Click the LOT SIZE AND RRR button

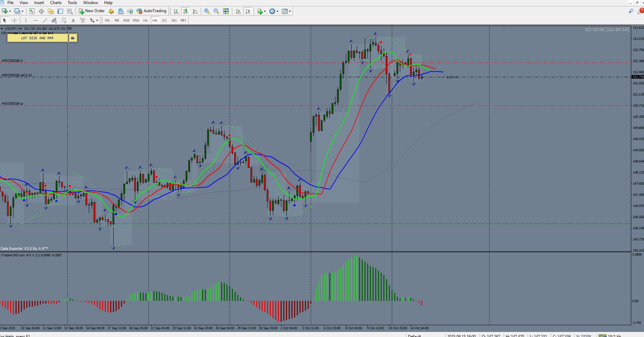point(37,38)
